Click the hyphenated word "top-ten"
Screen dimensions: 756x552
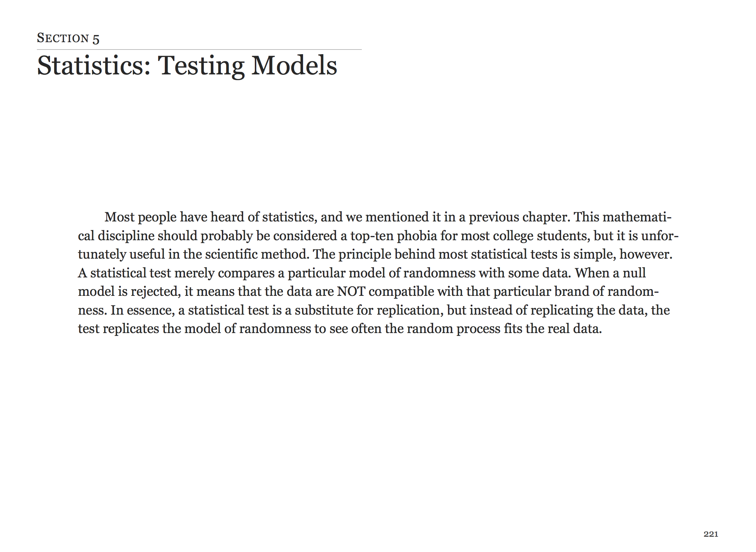coord(372,236)
